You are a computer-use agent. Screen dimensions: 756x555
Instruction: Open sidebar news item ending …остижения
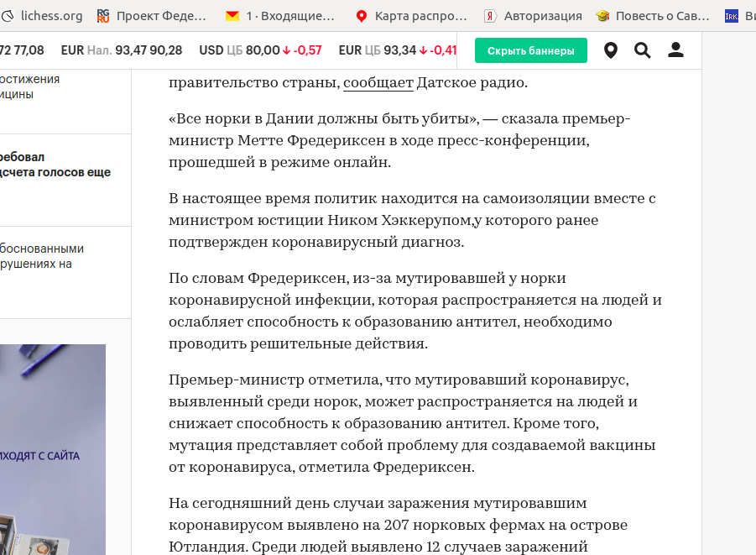(x=30, y=86)
